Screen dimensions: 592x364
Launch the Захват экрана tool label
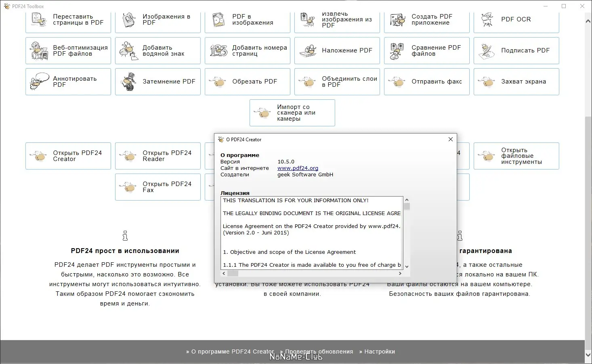[523, 82]
